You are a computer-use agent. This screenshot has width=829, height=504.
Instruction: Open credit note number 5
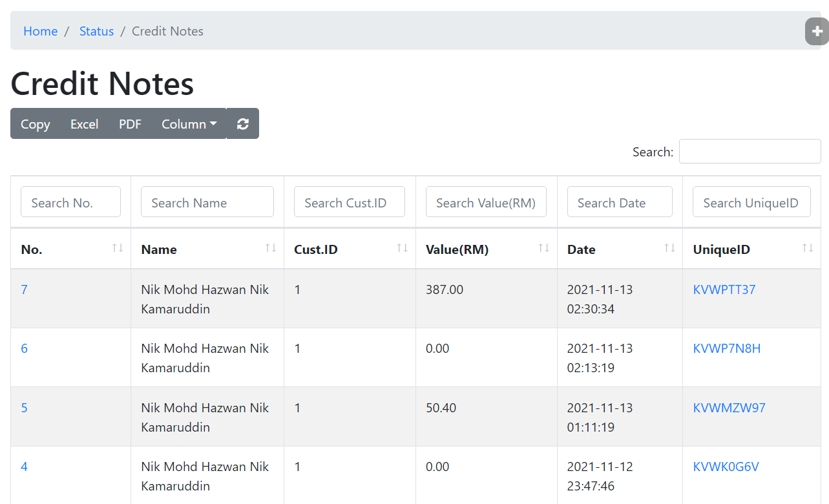(25, 408)
